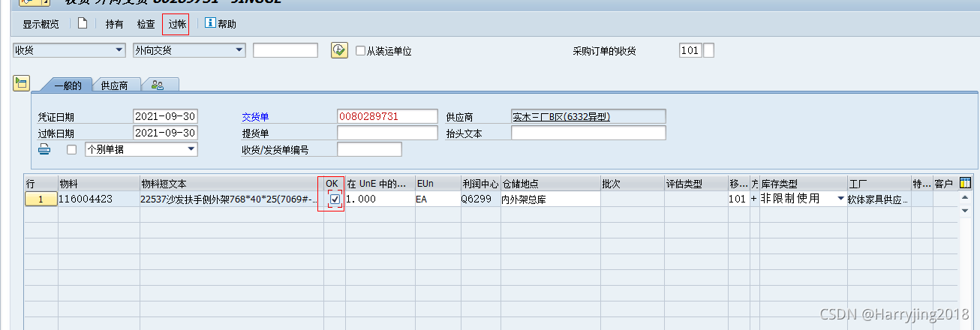Toggle the print checkbox beside 个别单据

71,149
